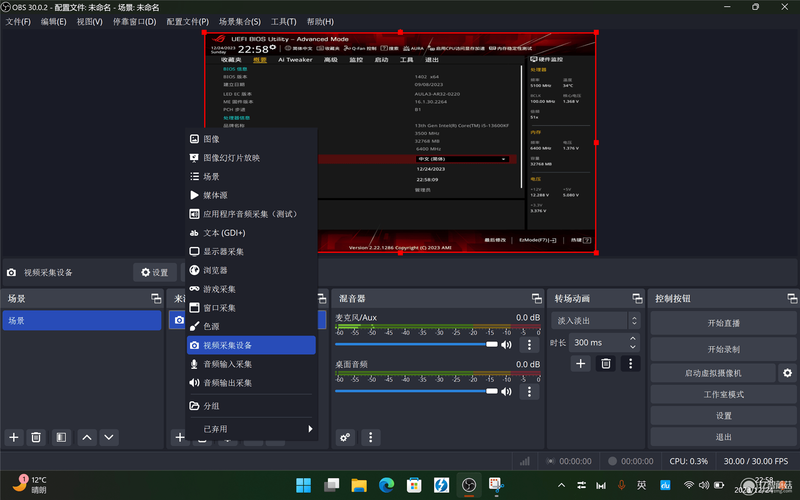Viewport: 800px width, 500px height.
Task: Open the 场景集合(S) menu
Action: [x=240, y=21]
